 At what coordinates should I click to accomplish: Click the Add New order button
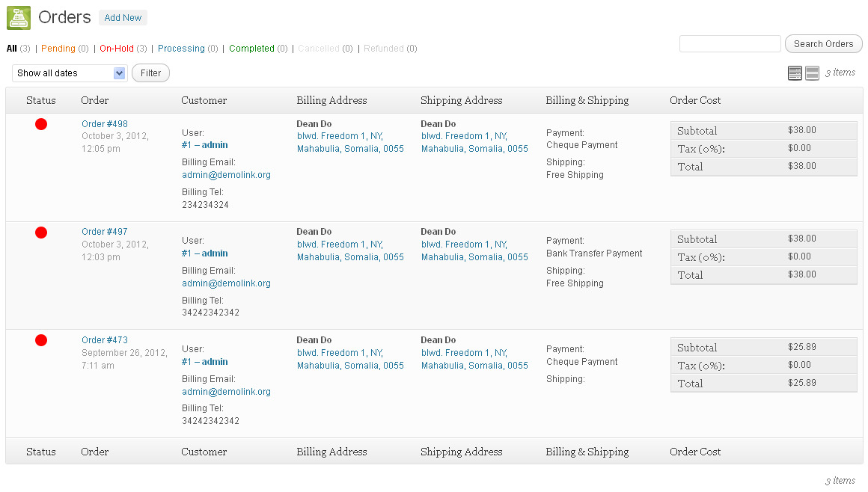pyautogui.click(x=123, y=18)
